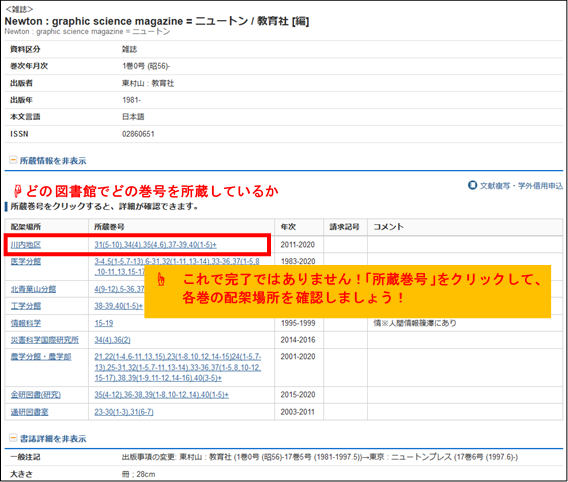Click the ISSN field label
The image size is (568, 482).
point(19,134)
